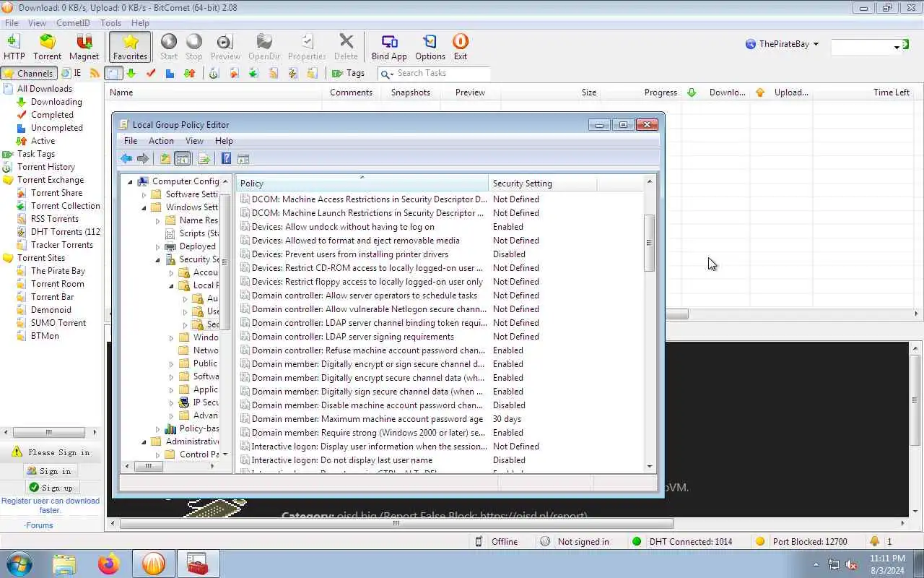Open the dropdown arrow of top-right search box
Viewport: 924px width, 578px height.
[897, 47]
